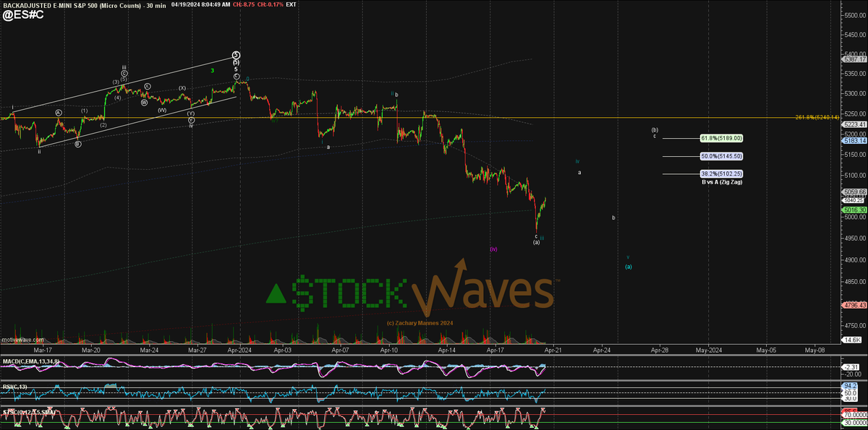This screenshot has height=430, width=868.
Task: Select the 38.2%(5102.25) Fibonacci label
Action: [722, 174]
